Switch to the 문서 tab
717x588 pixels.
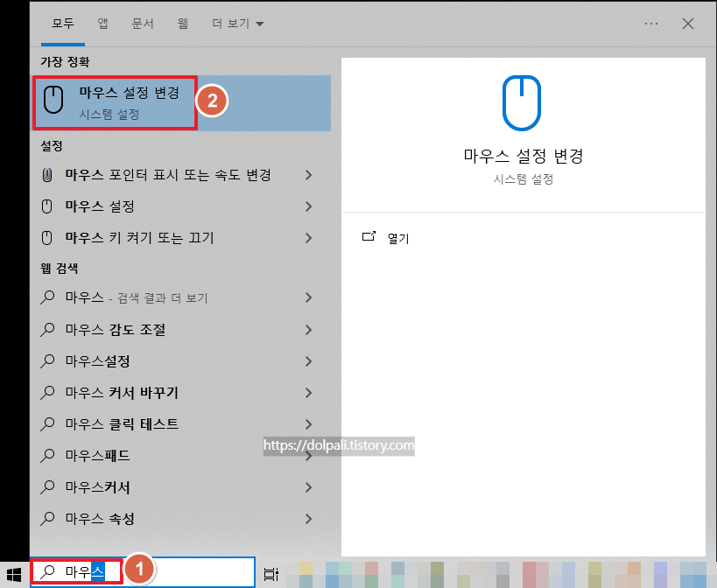pos(143,24)
